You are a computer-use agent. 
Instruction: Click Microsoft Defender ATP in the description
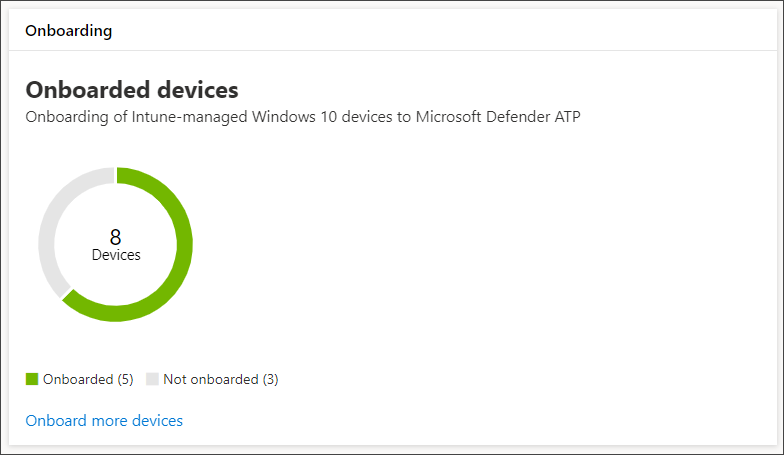click(498, 116)
